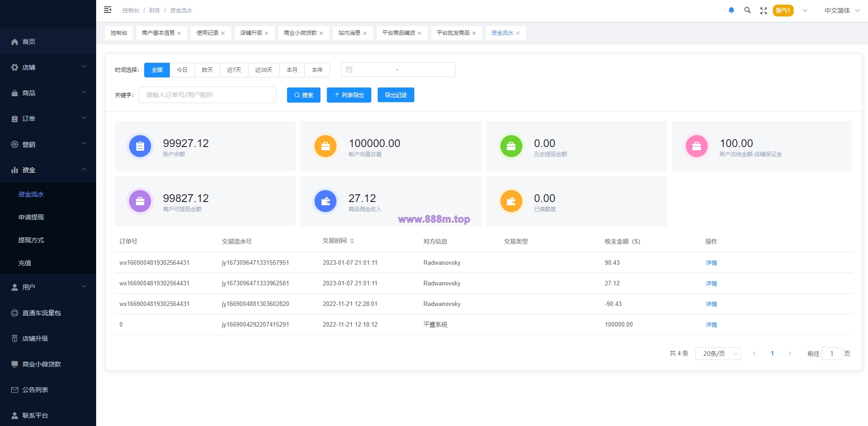Open the date range picker field

pos(398,70)
